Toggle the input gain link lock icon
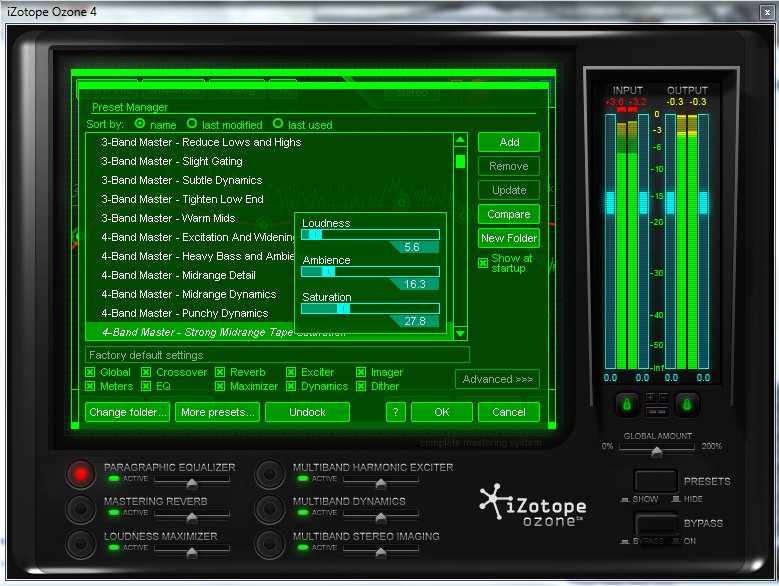The height and width of the screenshot is (586, 779). 627,405
